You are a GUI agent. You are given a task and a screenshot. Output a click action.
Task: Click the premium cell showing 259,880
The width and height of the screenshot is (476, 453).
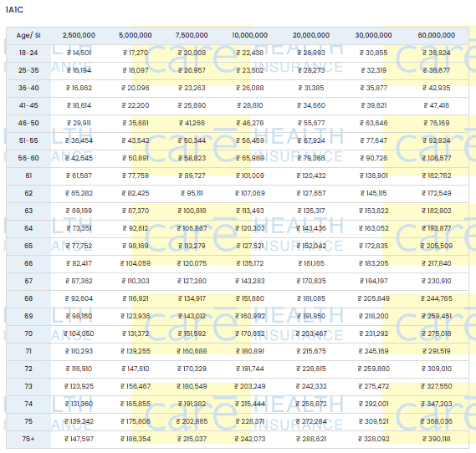coord(373,369)
